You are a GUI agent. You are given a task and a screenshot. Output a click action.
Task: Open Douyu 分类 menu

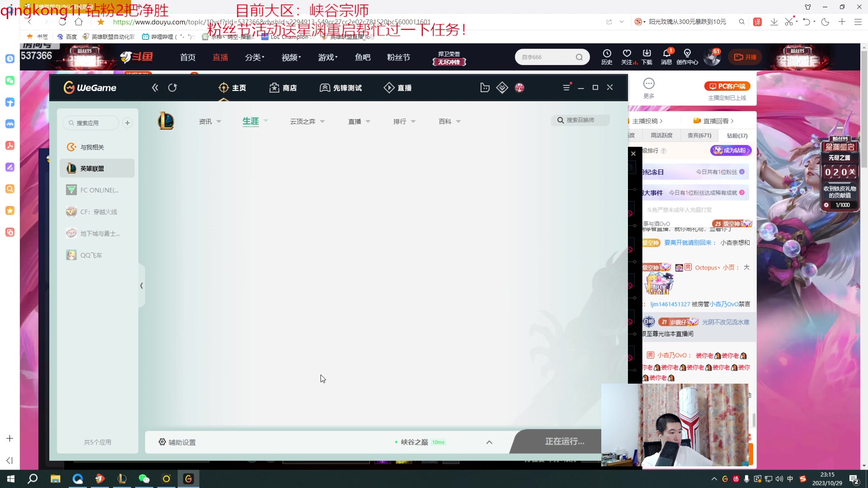click(x=255, y=57)
